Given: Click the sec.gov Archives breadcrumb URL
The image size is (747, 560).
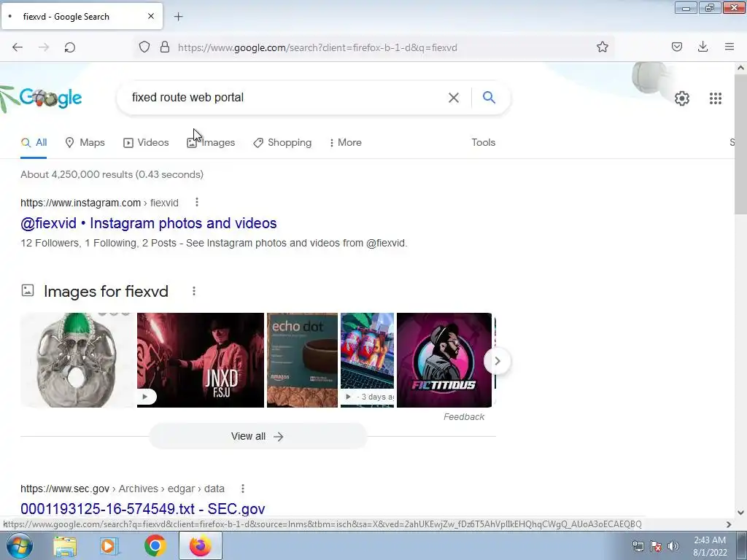Looking at the screenshot, I should [x=123, y=489].
